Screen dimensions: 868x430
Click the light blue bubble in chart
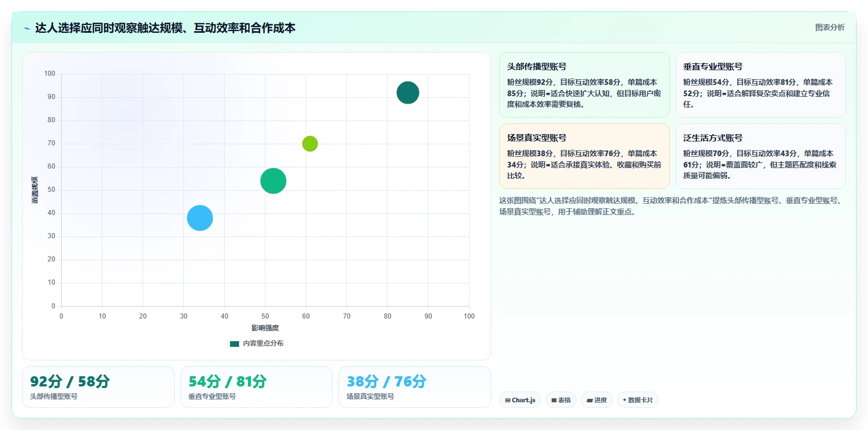click(x=200, y=218)
